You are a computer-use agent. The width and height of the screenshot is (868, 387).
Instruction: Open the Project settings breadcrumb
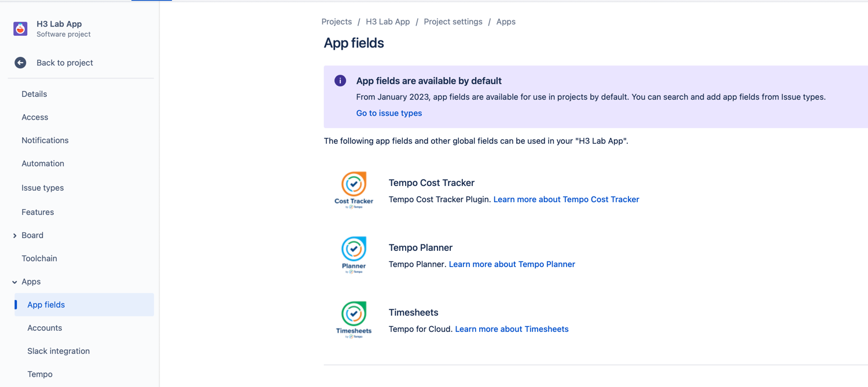coord(453,21)
